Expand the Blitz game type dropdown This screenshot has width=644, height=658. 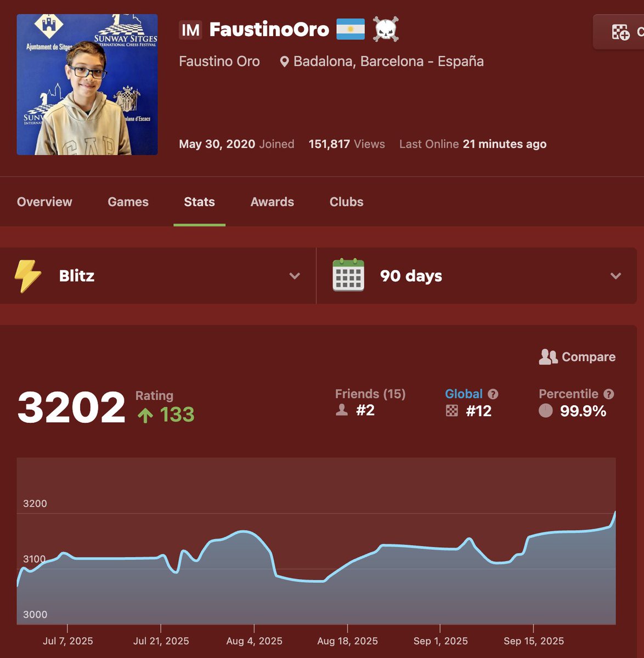[x=158, y=276]
